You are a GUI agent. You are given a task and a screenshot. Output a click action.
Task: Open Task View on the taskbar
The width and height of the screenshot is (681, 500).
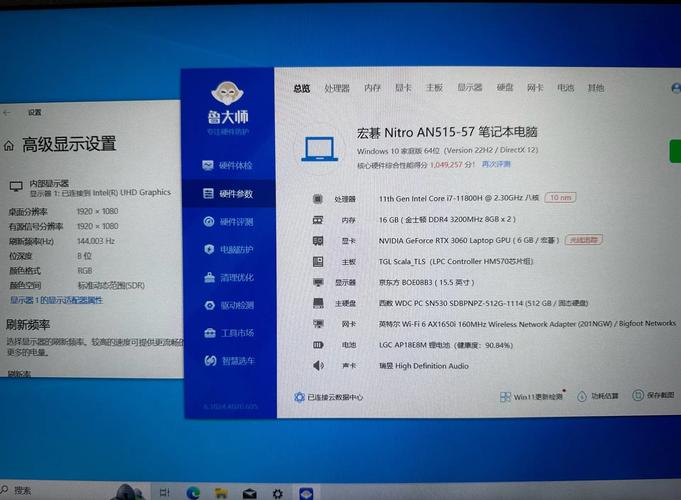pos(165,492)
